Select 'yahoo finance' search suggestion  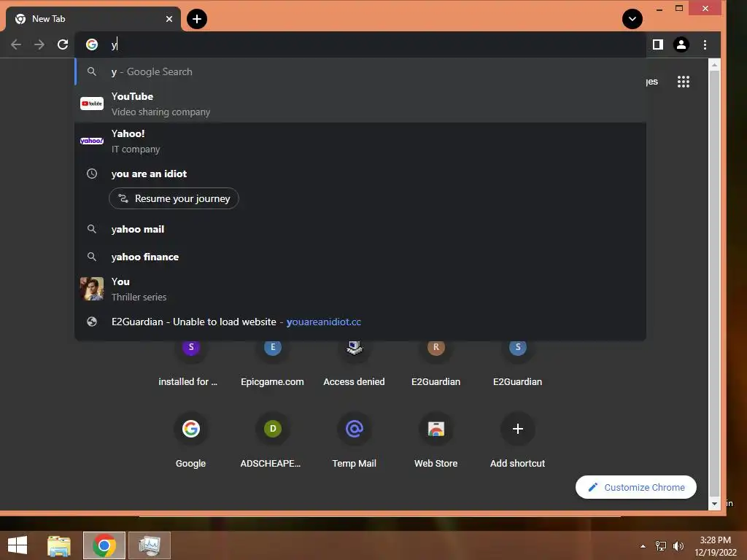(360, 257)
